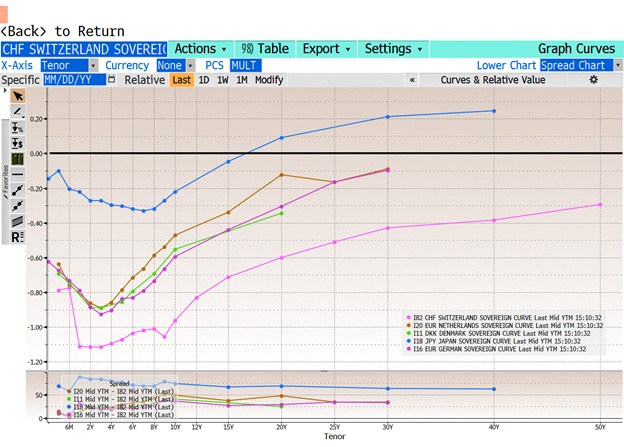Select the horizontal line tool

[18, 174]
